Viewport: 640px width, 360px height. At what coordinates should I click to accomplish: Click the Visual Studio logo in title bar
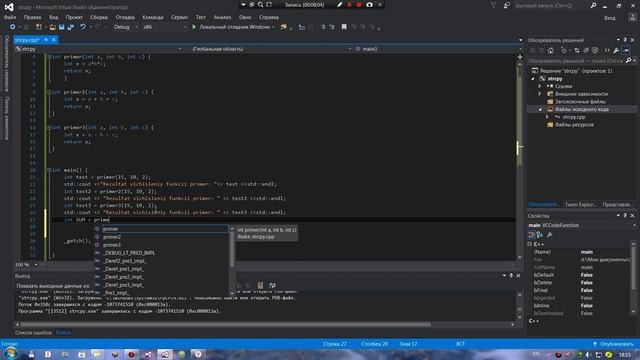point(9,7)
